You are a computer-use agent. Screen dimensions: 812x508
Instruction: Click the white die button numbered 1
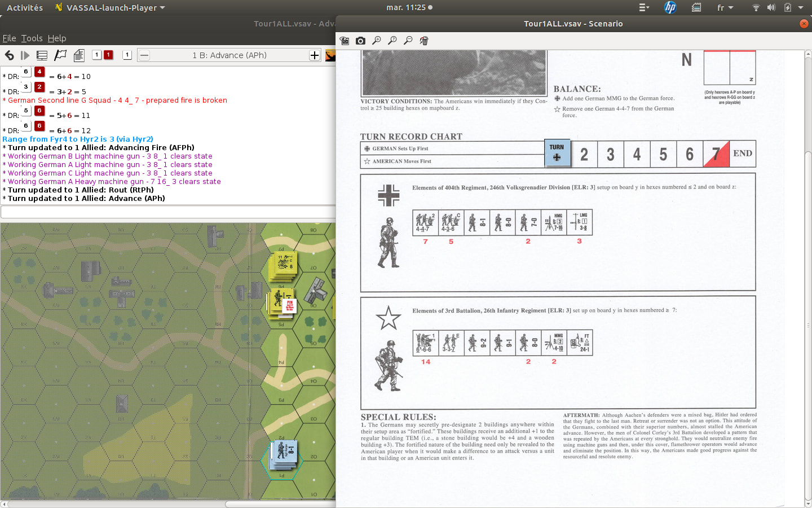point(97,55)
